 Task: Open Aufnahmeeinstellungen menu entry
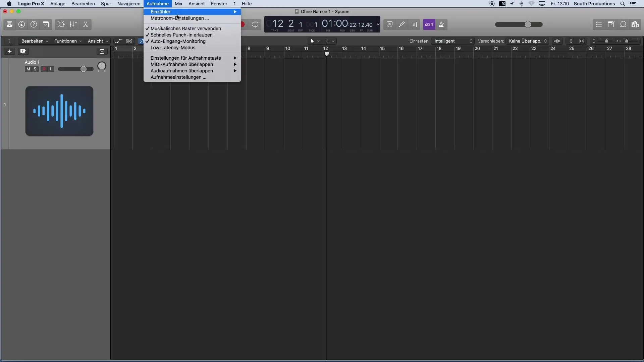coord(192,77)
